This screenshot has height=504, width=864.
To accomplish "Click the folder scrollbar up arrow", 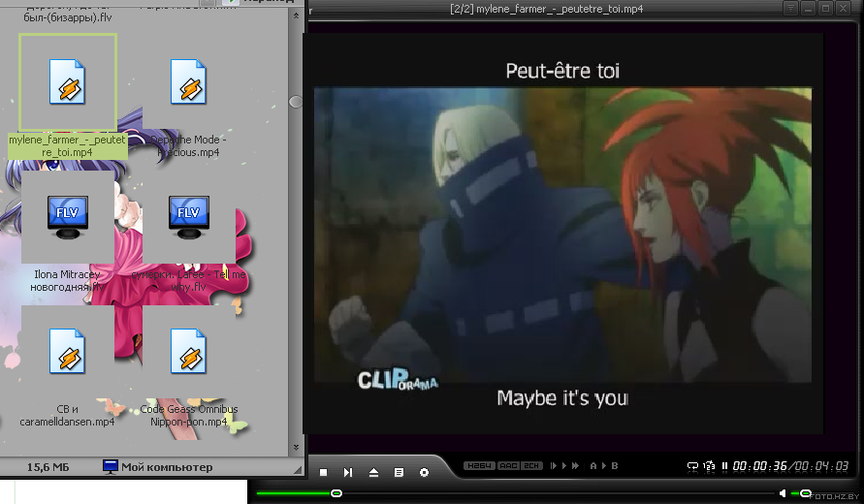I will pyautogui.click(x=296, y=16).
